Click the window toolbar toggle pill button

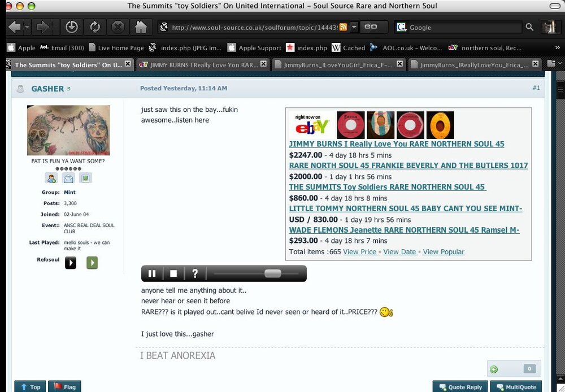click(x=555, y=6)
